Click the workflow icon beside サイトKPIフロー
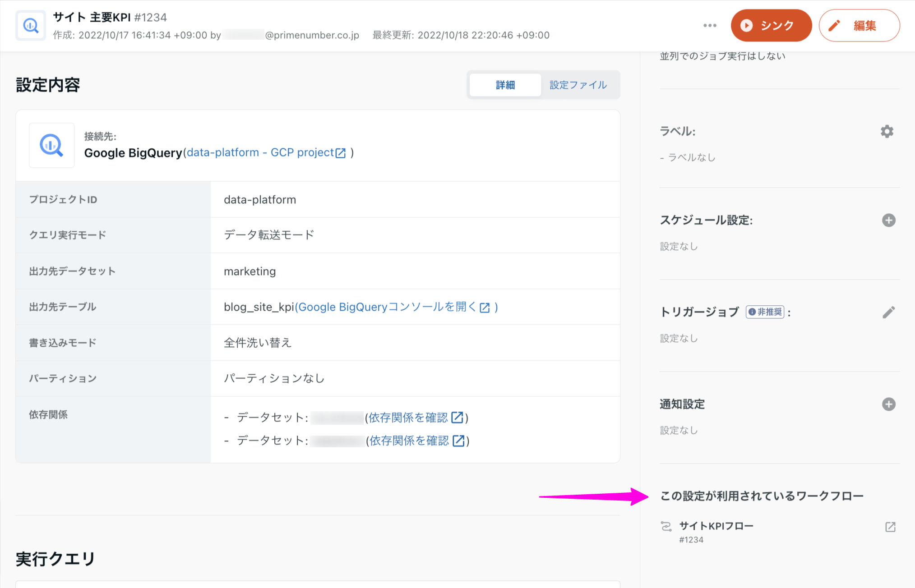Image resolution: width=915 pixels, height=588 pixels. coord(666,526)
